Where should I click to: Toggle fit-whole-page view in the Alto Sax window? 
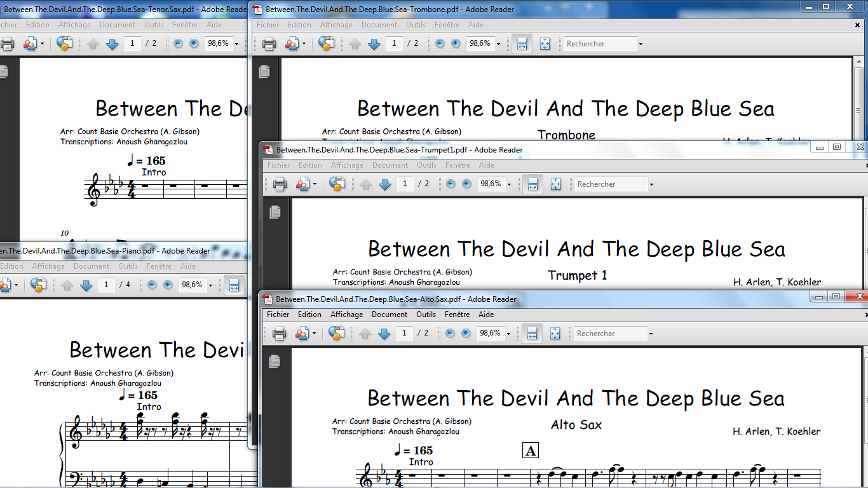pos(555,334)
